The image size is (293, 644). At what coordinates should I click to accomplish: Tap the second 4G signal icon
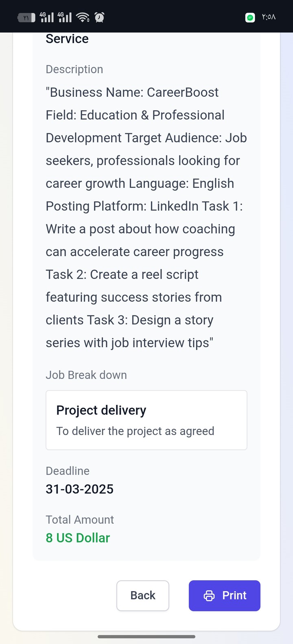click(65, 17)
